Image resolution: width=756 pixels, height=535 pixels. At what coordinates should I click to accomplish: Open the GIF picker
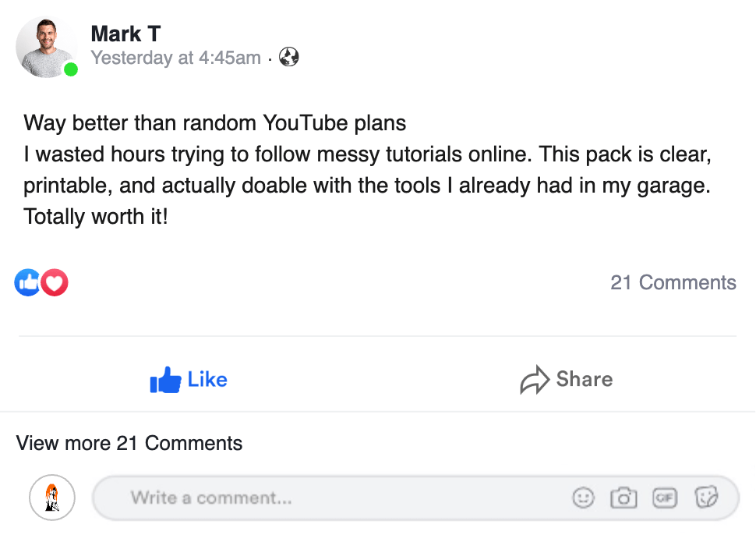[x=665, y=498]
